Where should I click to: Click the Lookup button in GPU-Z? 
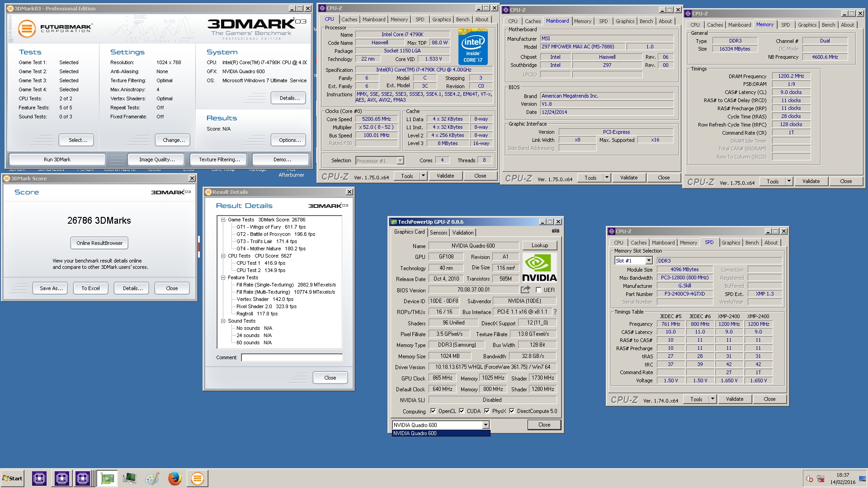(x=540, y=245)
